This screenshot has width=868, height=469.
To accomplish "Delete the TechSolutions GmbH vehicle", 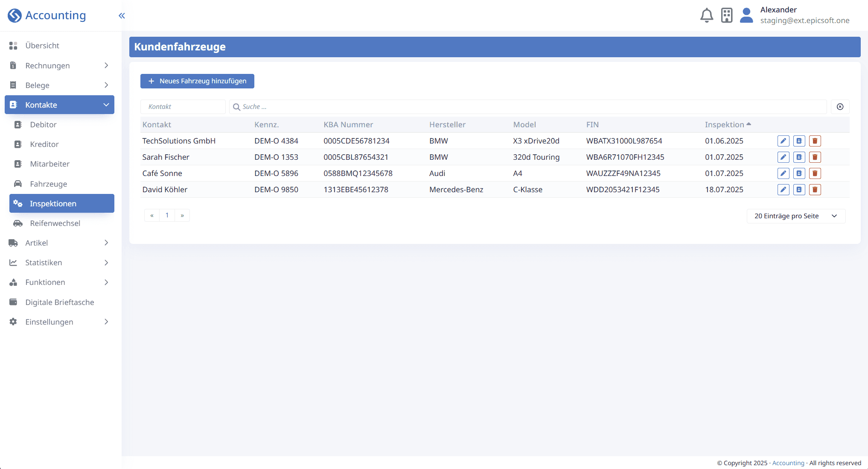I will [815, 141].
